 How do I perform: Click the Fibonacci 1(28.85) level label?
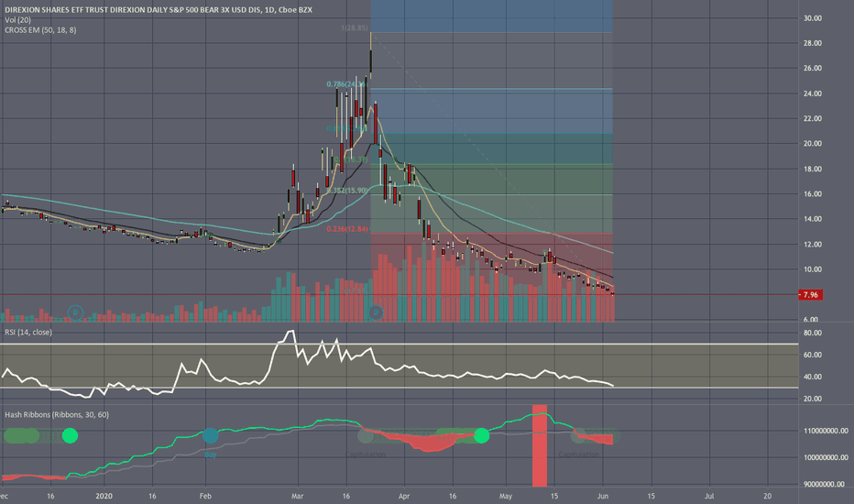pyautogui.click(x=354, y=27)
